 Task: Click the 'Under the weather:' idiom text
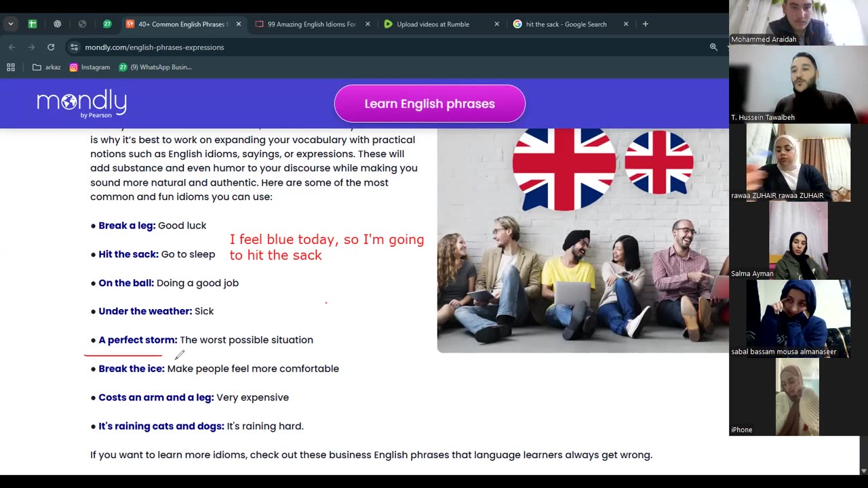[x=145, y=311]
